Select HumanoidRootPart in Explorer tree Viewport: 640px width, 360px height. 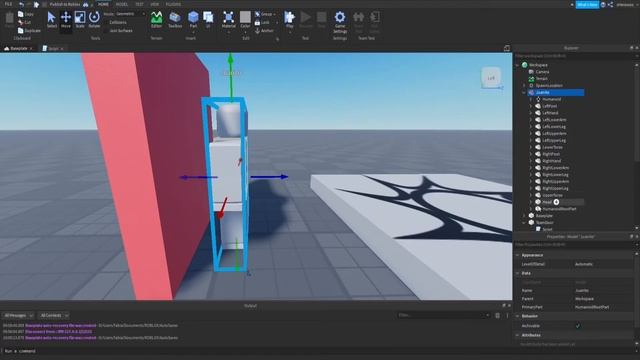[559, 209]
